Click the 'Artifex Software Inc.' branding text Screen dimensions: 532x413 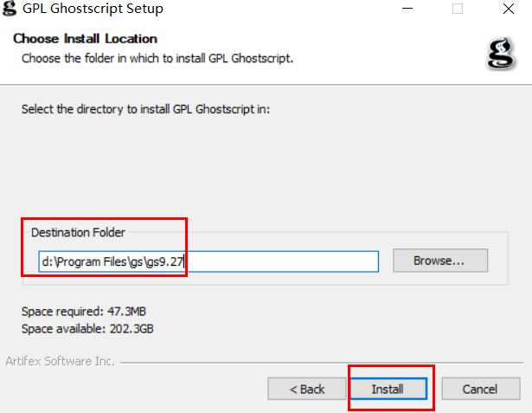click(x=60, y=361)
